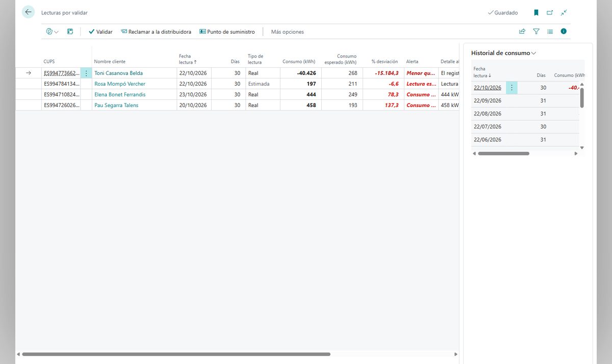Open Punto de suministro

point(227,32)
